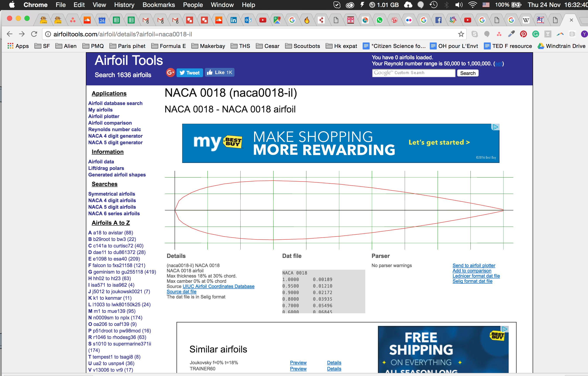Click the Grammarly extension icon
Screen dimensions: 588x376
coord(535,34)
